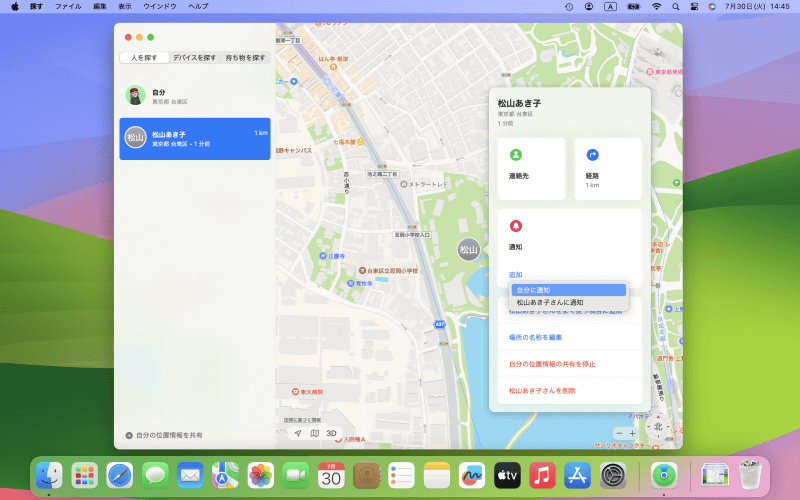Center map on current location arrow
The width and height of the screenshot is (800, 500).
coord(298,433)
